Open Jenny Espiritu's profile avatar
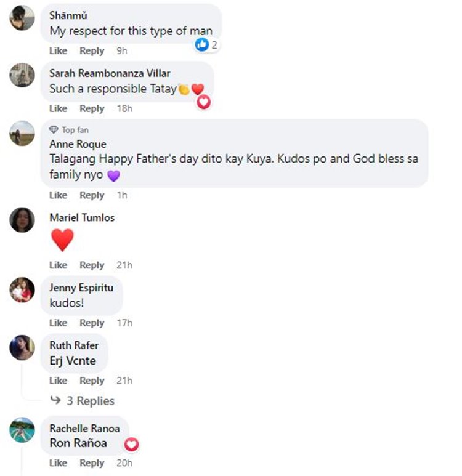Screen dimensions: 462x476 (22, 290)
